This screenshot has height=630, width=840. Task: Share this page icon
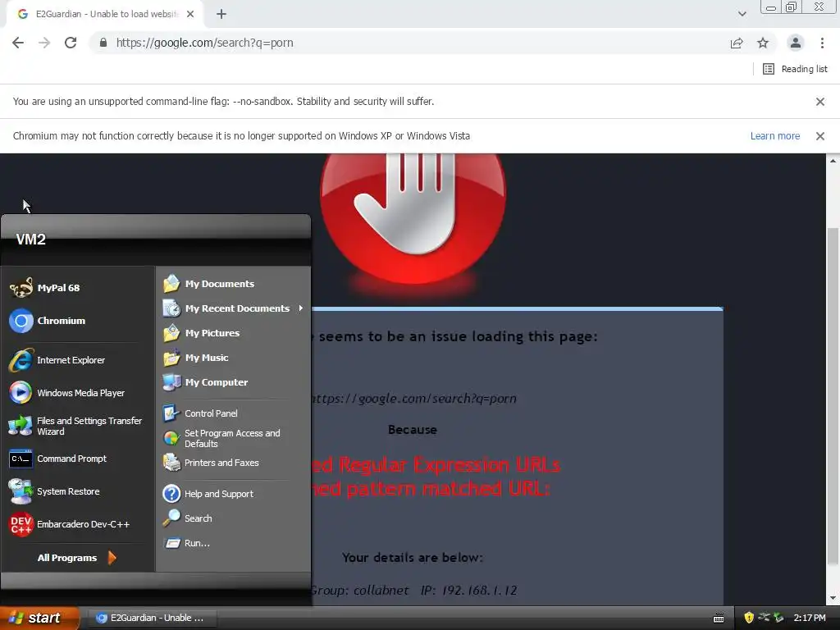[x=737, y=43]
